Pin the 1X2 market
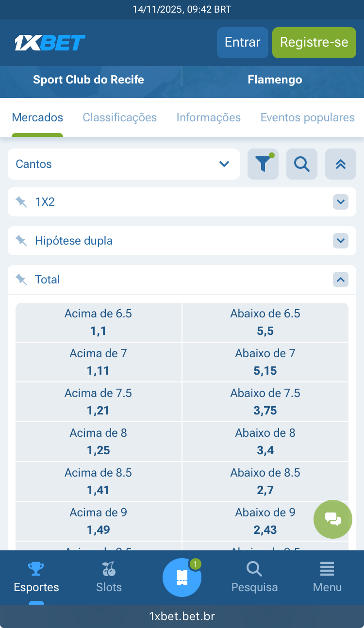This screenshot has width=364, height=628. pyautogui.click(x=21, y=202)
